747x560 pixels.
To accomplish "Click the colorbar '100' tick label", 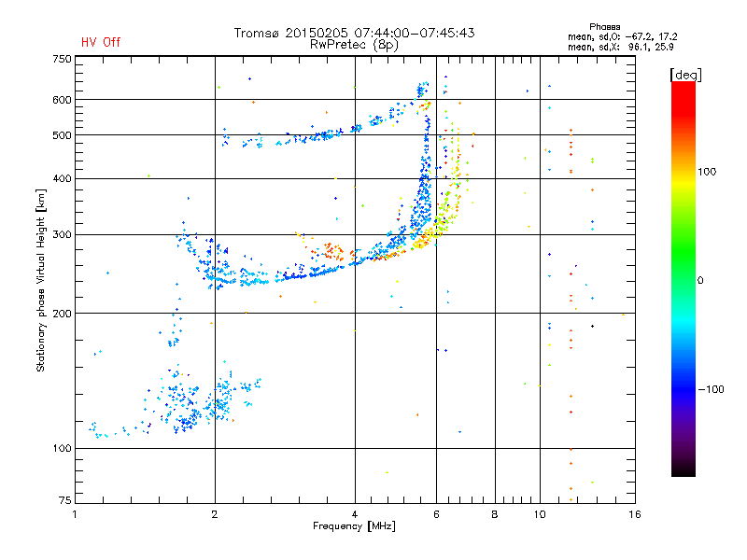I will (707, 172).
